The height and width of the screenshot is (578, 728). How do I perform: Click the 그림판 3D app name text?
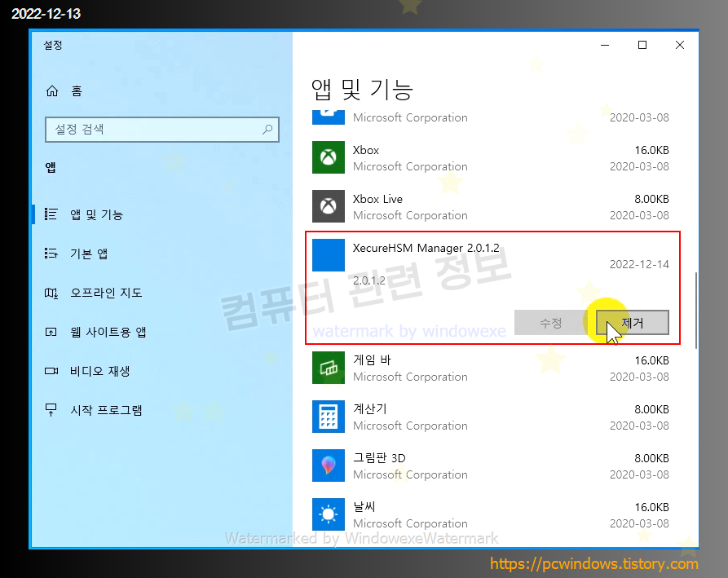[379, 458]
